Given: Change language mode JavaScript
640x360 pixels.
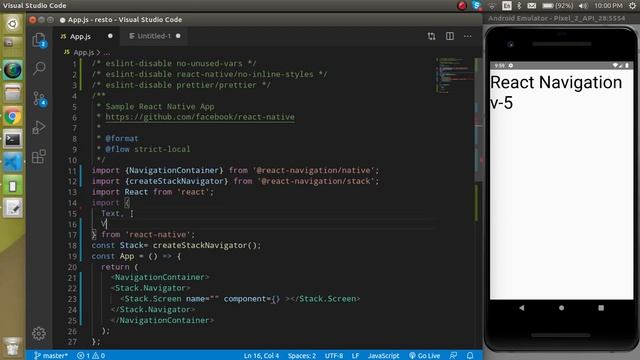Looking at the screenshot, I should (x=383, y=356).
